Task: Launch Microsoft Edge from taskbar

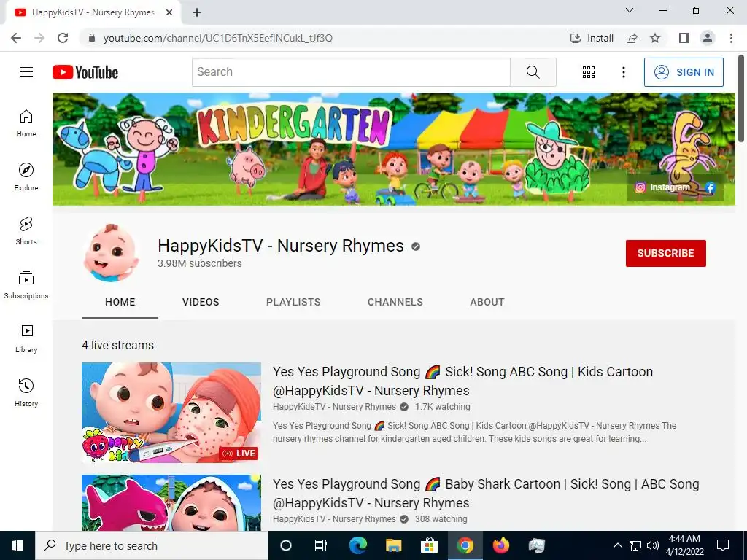Action: click(357, 545)
